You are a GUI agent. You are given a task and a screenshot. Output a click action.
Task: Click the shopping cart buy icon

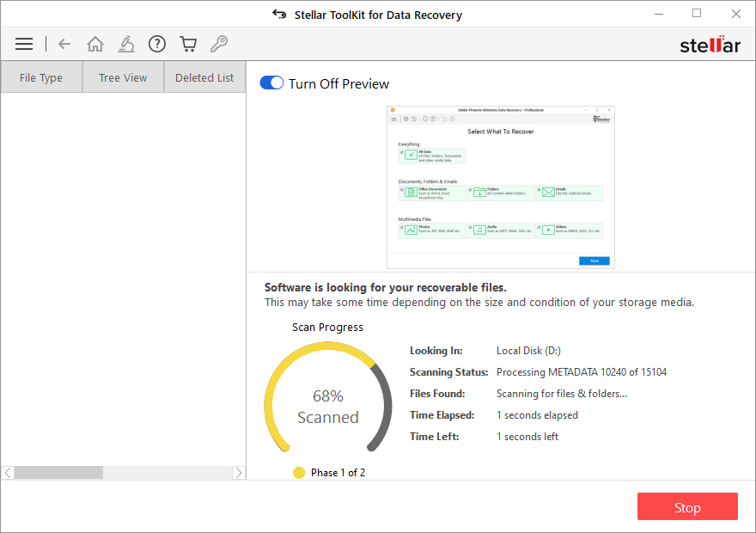coord(188,44)
